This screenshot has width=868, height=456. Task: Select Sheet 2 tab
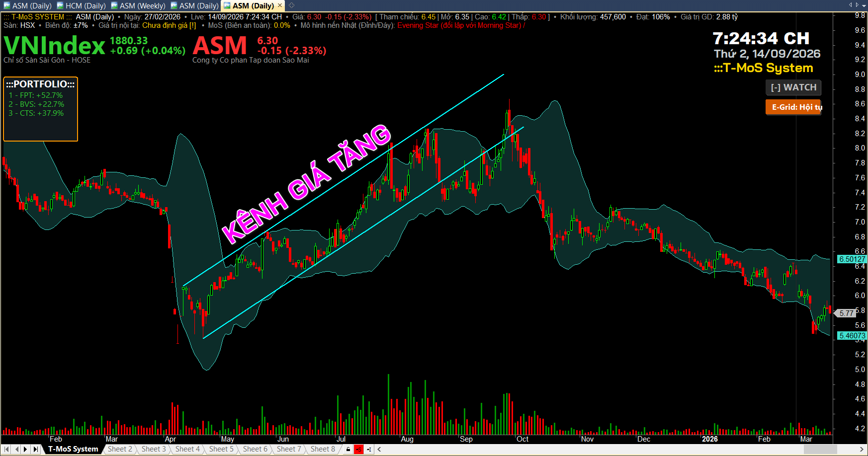[120, 449]
